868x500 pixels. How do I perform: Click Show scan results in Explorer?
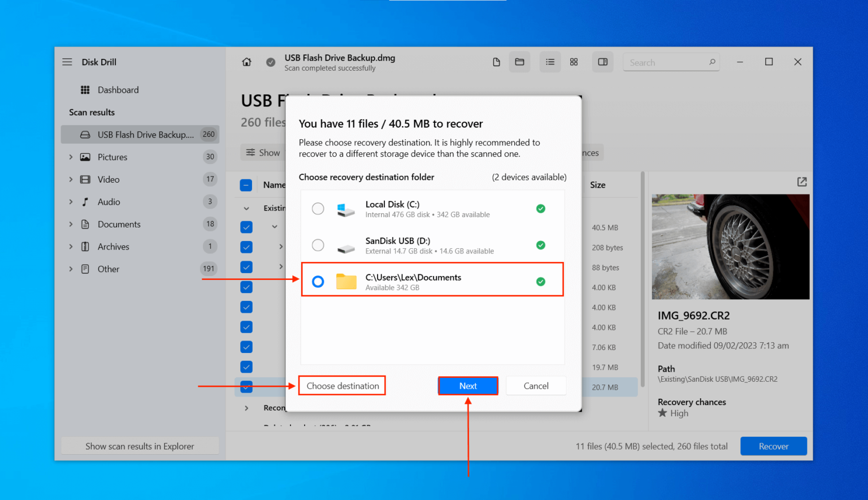click(140, 446)
